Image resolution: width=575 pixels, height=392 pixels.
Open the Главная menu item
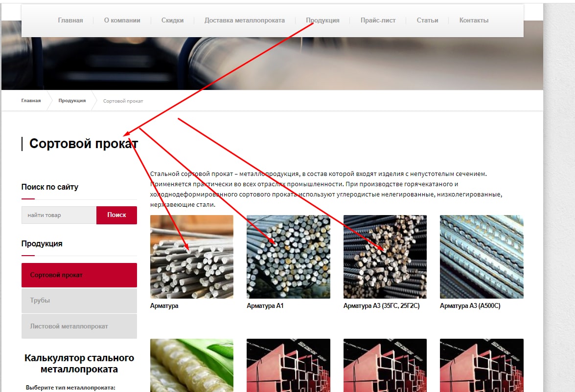coord(70,21)
